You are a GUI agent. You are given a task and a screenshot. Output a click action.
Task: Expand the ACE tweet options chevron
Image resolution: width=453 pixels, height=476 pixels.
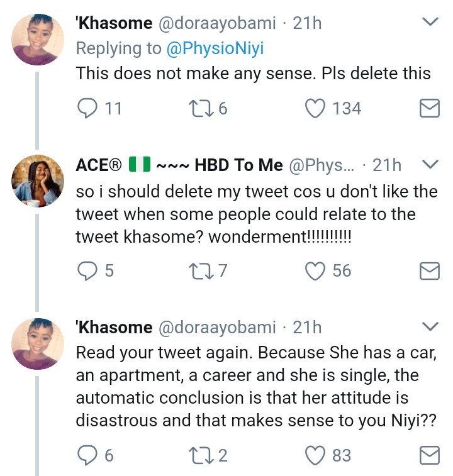[x=429, y=165]
